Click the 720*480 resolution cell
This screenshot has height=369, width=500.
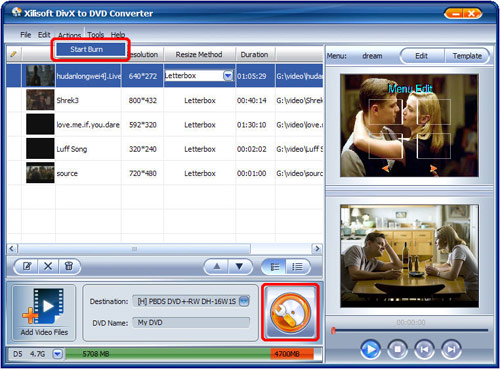tap(143, 173)
